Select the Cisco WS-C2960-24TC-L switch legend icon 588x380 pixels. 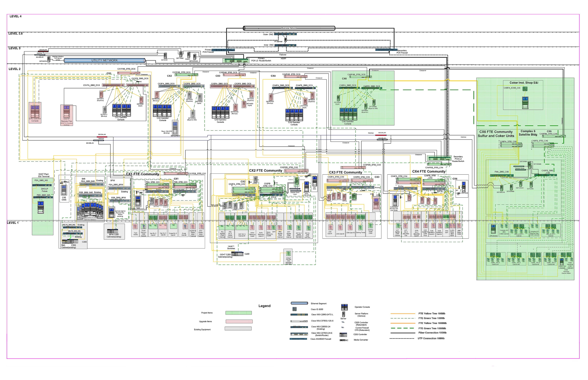[x=299, y=315]
